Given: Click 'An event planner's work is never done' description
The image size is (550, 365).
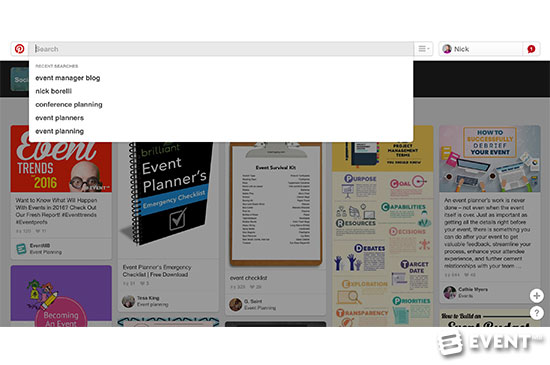Looking at the screenshot, I should click(x=488, y=233).
